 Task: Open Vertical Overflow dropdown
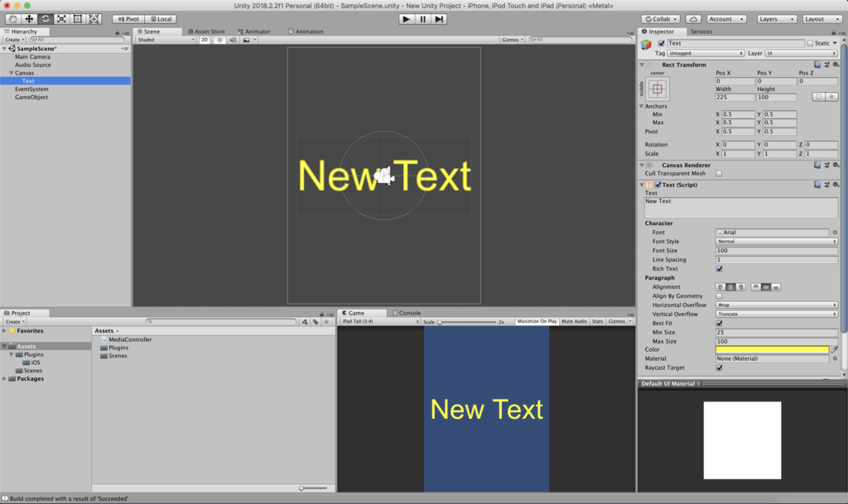coord(777,314)
